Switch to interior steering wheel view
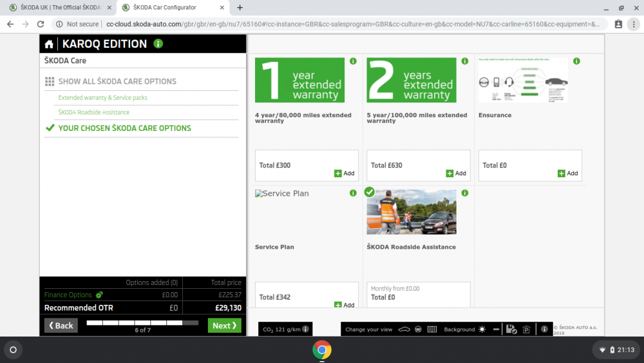 coord(418,329)
